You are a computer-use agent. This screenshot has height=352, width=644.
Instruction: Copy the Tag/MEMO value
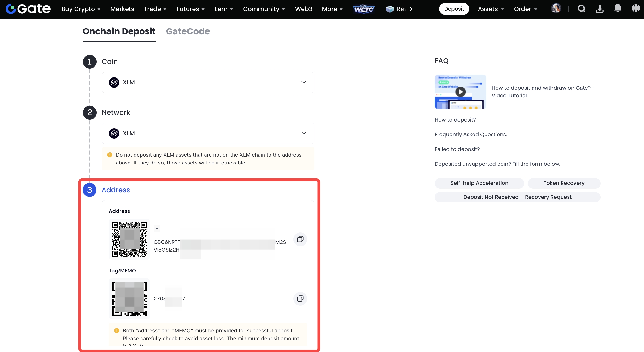tap(300, 299)
